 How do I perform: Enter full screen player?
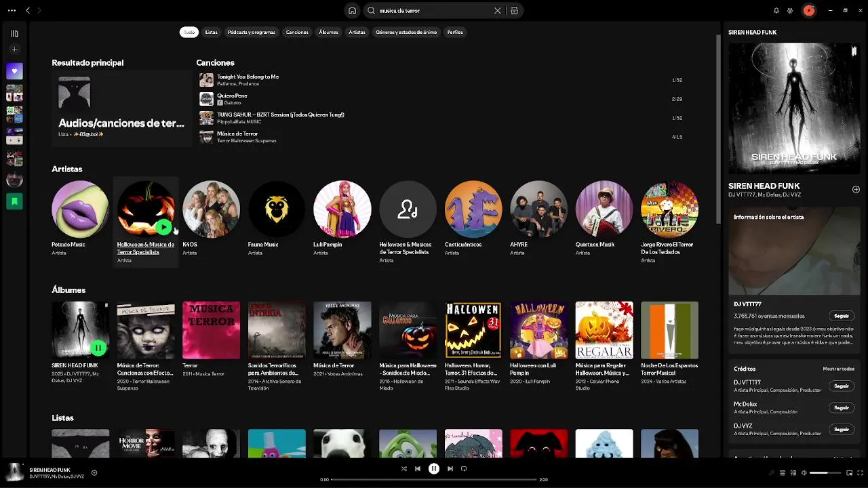click(x=861, y=473)
